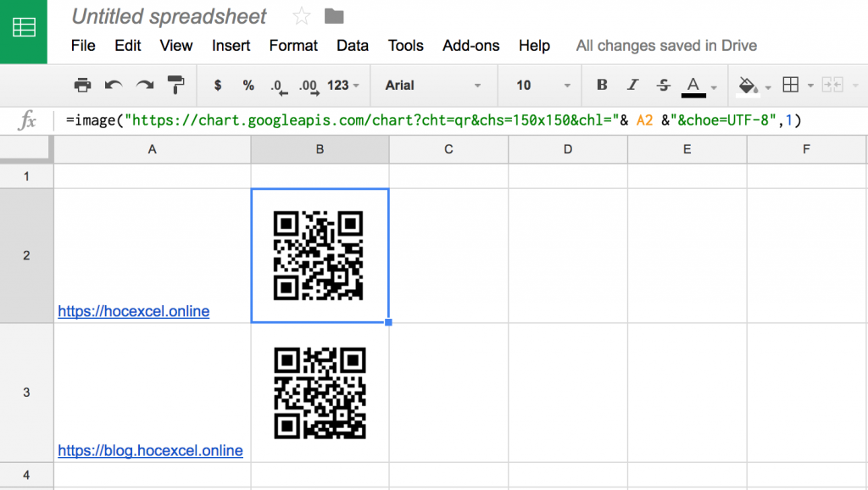The height and width of the screenshot is (490, 868).
Task: Select row 2 header
Action: click(26, 255)
